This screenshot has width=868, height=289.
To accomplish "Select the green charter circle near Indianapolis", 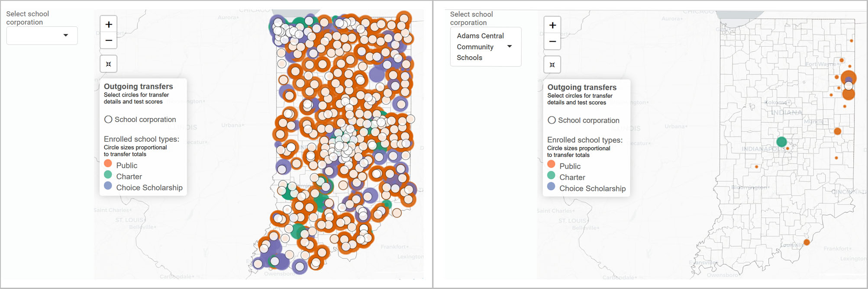I will tap(781, 141).
